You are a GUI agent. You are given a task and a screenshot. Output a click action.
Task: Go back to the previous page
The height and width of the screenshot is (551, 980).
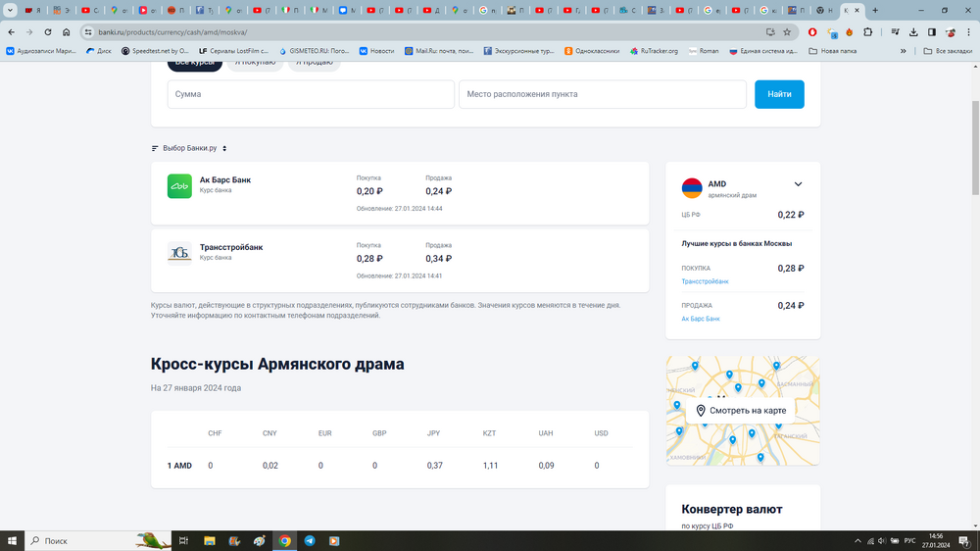point(11,32)
